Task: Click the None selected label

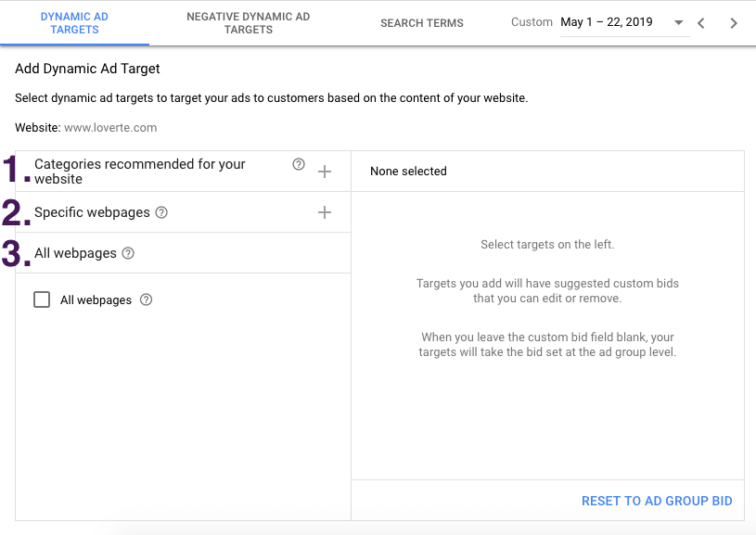Action: (x=408, y=172)
